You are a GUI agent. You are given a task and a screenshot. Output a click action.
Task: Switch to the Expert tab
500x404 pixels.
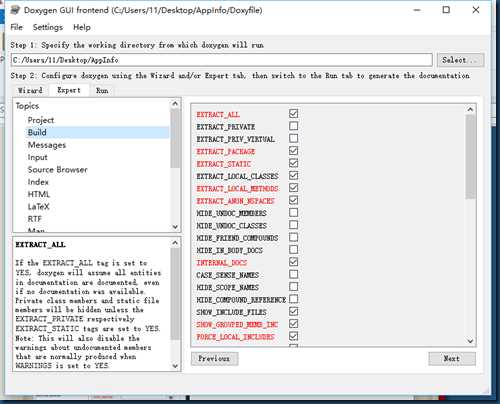pos(69,90)
